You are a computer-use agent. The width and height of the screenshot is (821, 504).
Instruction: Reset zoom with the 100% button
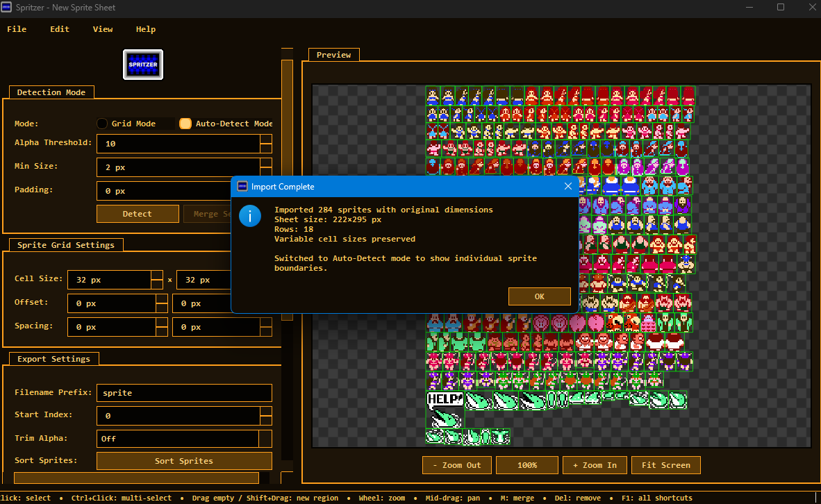(526, 465)
